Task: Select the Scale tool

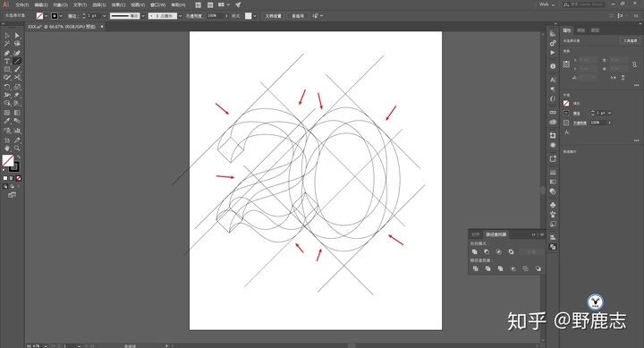Action: tap(17, 87)
